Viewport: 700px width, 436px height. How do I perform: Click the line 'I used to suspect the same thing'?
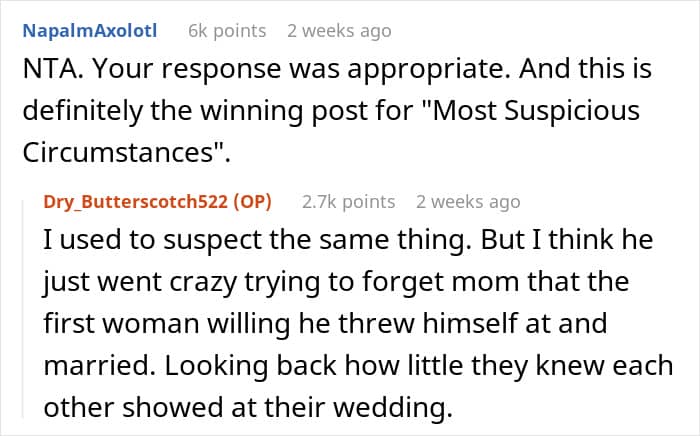point(258,240)
